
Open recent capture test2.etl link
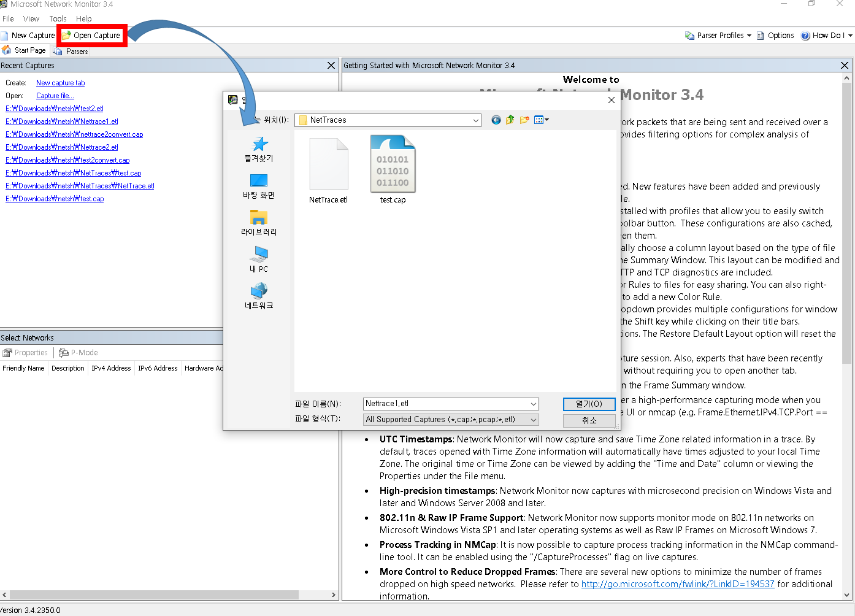[x=55, y=109]
